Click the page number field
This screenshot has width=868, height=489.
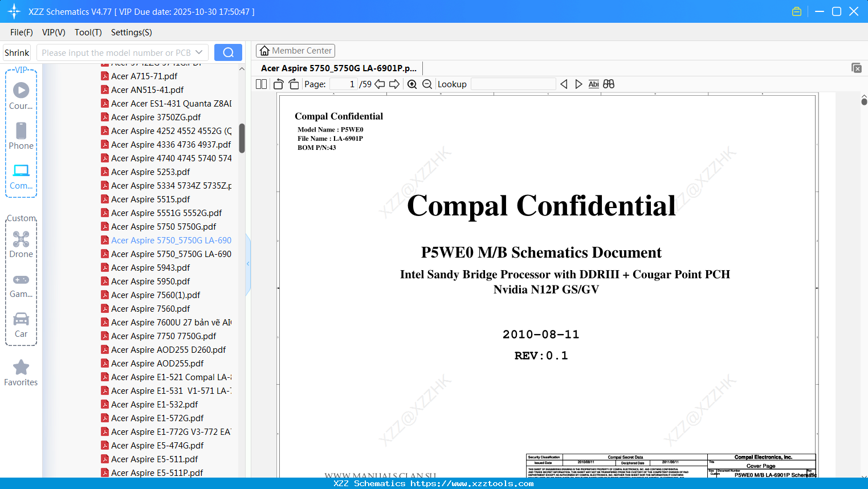(x=344, y=84)
